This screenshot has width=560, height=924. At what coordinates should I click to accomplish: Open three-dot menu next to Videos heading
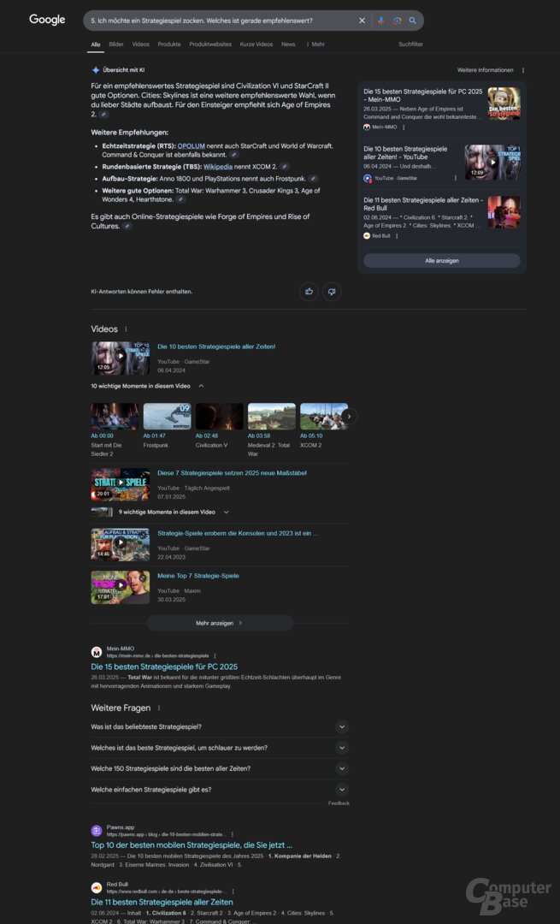pyautogui.click(x=126, y=329)
